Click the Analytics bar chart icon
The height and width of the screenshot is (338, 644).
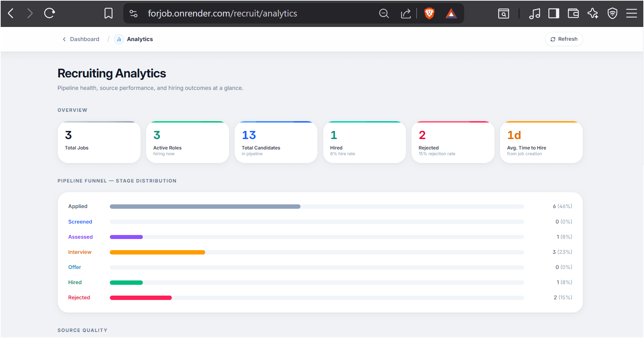click(119, 39)
